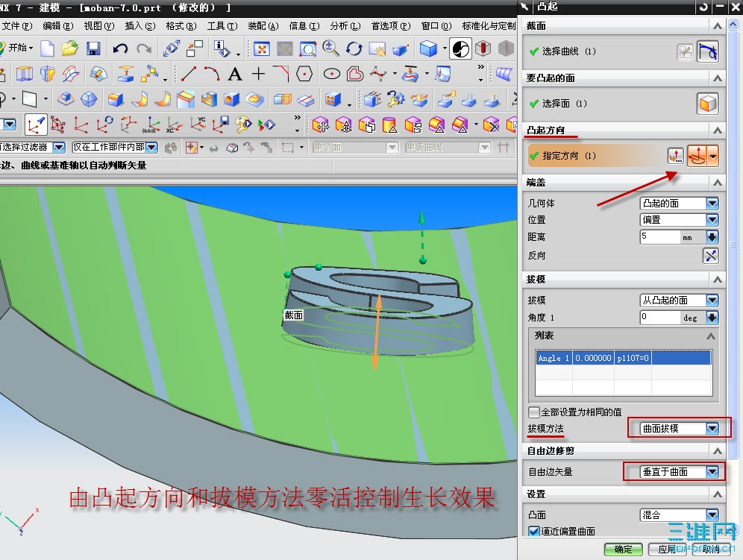Open the 工具(T) menu
This screenshot has width=743, height=560.
pos(222,26)
